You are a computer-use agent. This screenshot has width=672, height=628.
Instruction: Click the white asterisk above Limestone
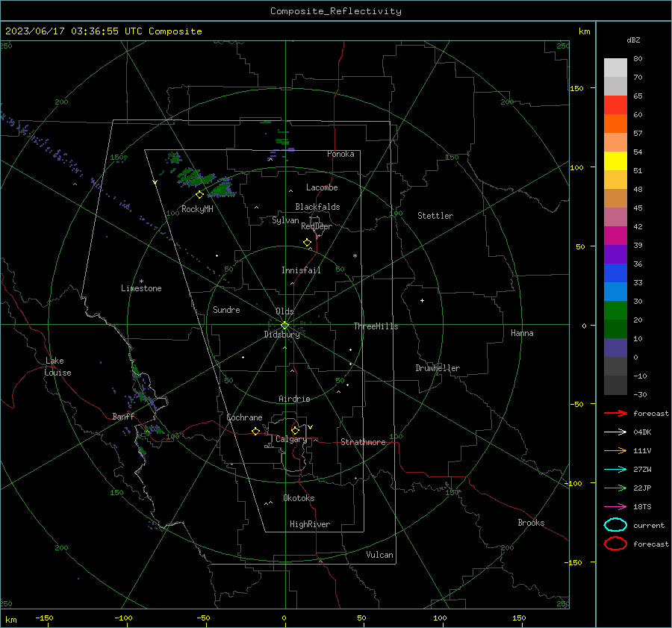[x=141, y=282]
